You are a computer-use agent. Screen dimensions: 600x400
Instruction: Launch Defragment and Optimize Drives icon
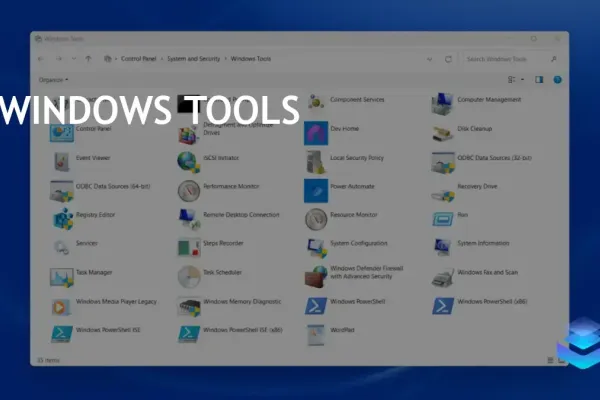tap(188, 135)
